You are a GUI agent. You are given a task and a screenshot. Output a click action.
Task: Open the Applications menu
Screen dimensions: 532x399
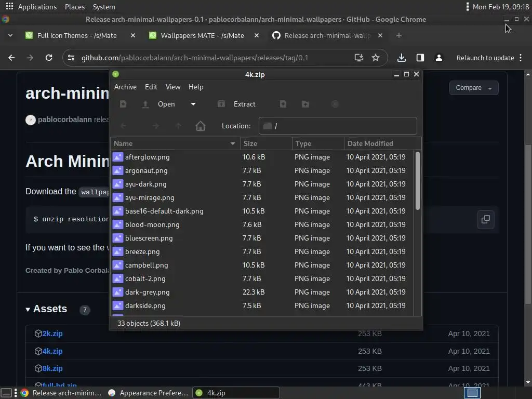(37, 7)
